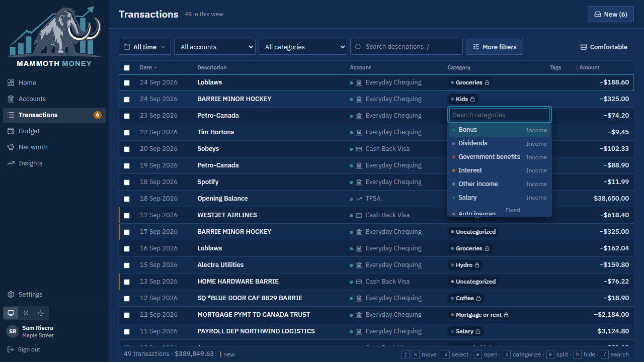Click the Uncategorized tag on HOME HARDWARE BARRIE
Viewport: 644px width, 362px height.
(x=473, y=282)
